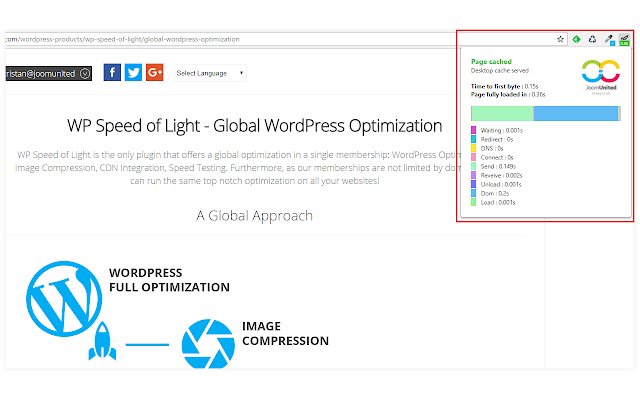Open the WP Speed of Light rocket extension
640x400 pixels.
[x=624, y=40]
